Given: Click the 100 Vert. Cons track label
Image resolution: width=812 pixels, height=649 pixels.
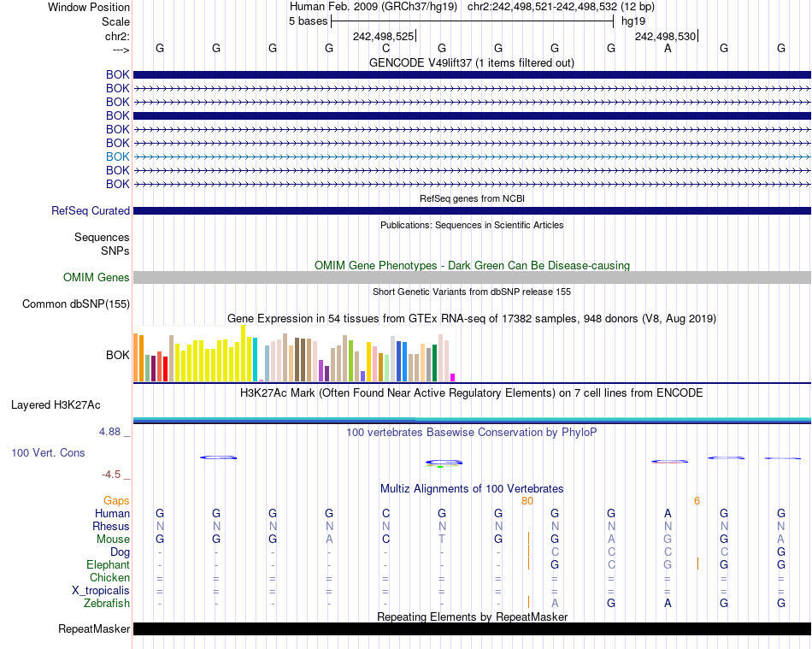Looking at the screenshot, I should [x=48, y=452].
